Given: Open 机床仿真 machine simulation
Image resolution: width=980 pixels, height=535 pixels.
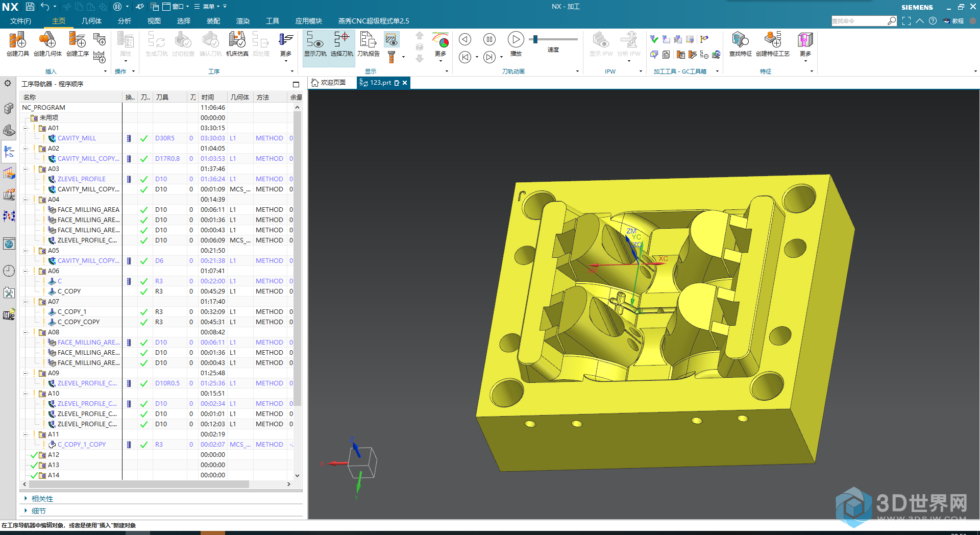Looking at the screenshot, I should pos(237,44).
